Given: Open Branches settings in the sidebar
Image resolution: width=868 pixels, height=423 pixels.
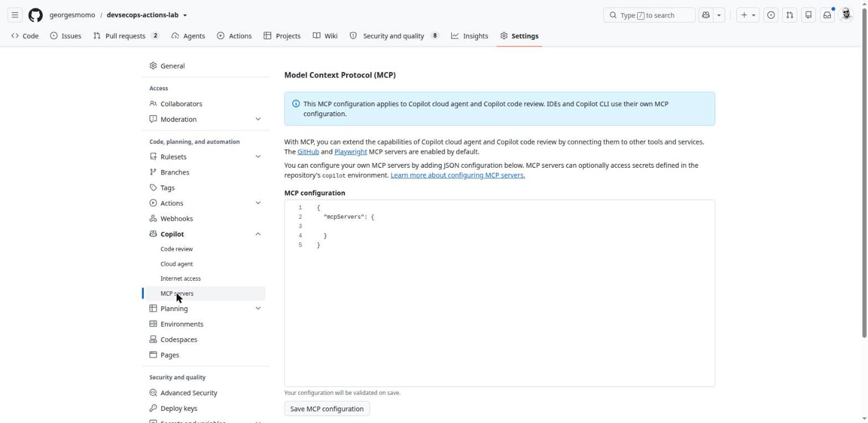Looking at the screenshot, I should click(x=175, y=172).
